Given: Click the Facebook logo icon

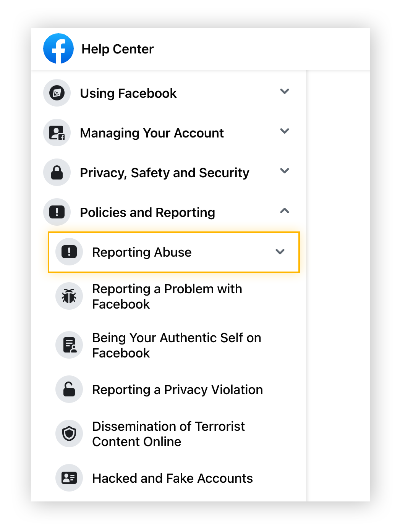Looking at the screenshot, I should coord(58,49).
